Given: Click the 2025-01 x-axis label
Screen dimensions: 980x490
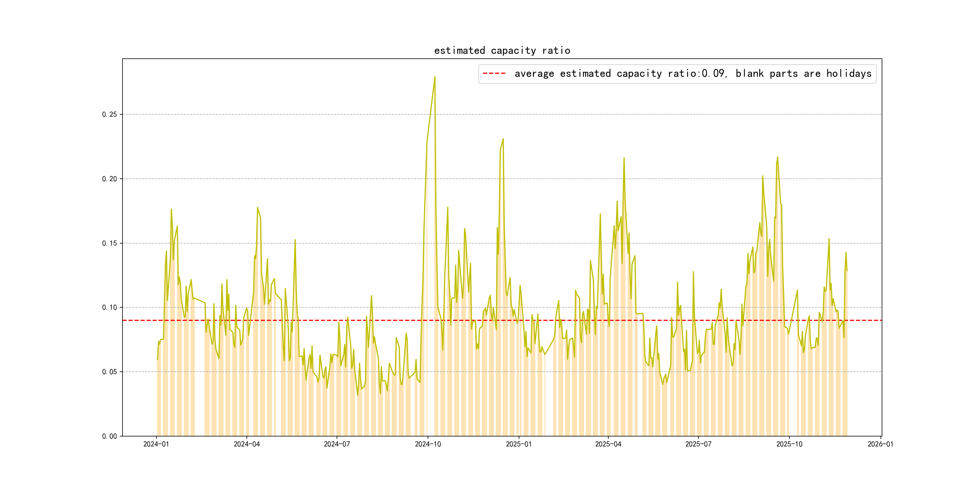Looking at the screenshot, I should [x=518, y=444].
